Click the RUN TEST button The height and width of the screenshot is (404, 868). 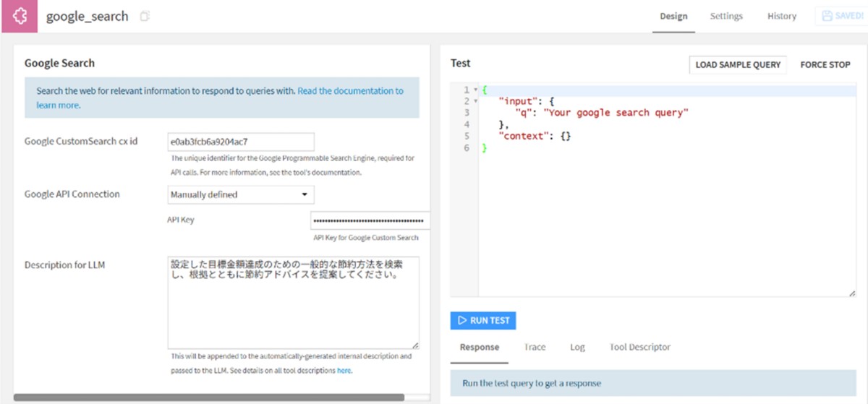pos(483,320)
